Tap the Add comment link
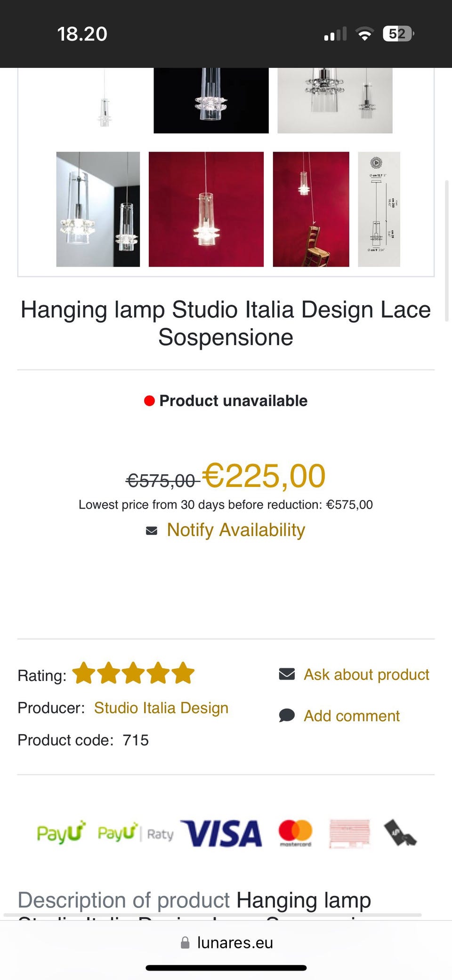 [352, 716]
